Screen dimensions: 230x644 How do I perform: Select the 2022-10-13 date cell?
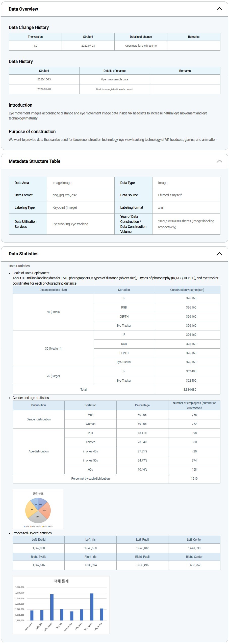point(44,79)
